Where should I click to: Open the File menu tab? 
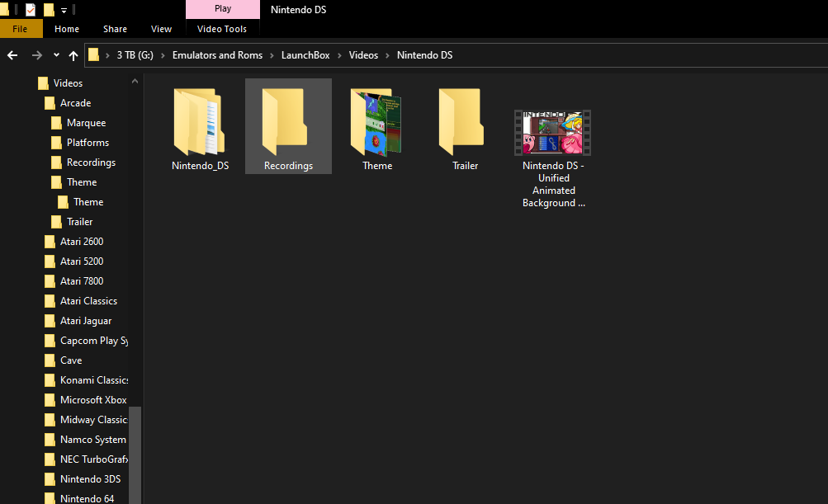[x=20, y=29]
